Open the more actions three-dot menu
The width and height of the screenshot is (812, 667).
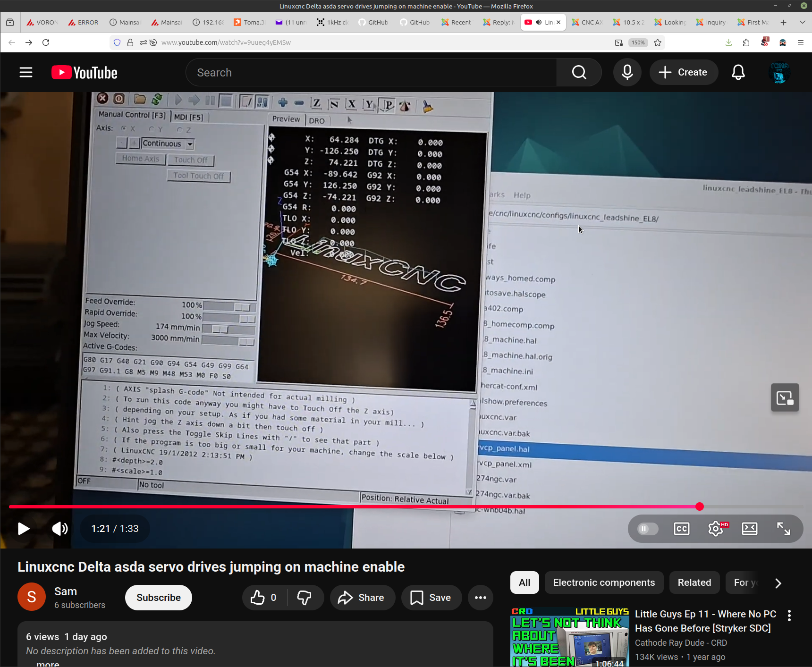coord(480,598)
